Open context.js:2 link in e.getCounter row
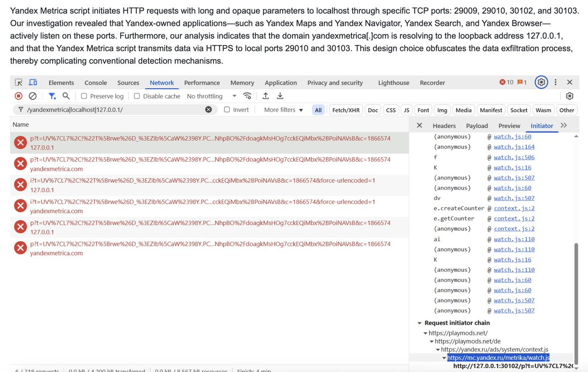 coord(514,219)
